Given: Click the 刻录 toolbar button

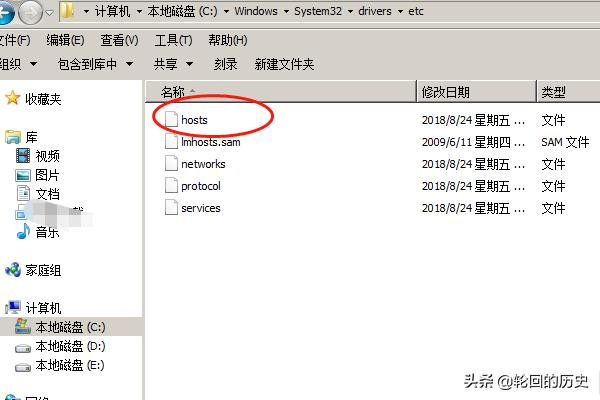Looking at the screenshot, I should (225, 64).
